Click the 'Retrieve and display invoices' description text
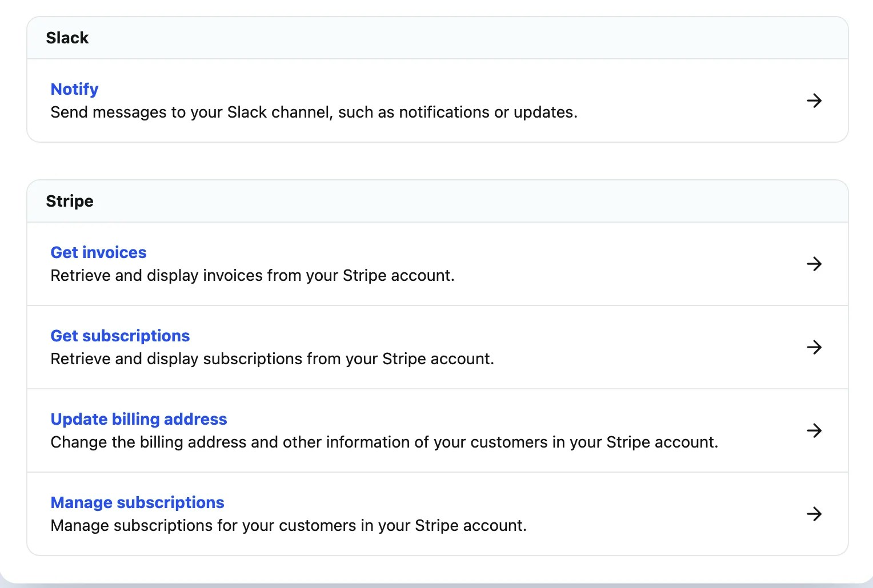Viewport: 873px width, 588px height. coord(253,276)
